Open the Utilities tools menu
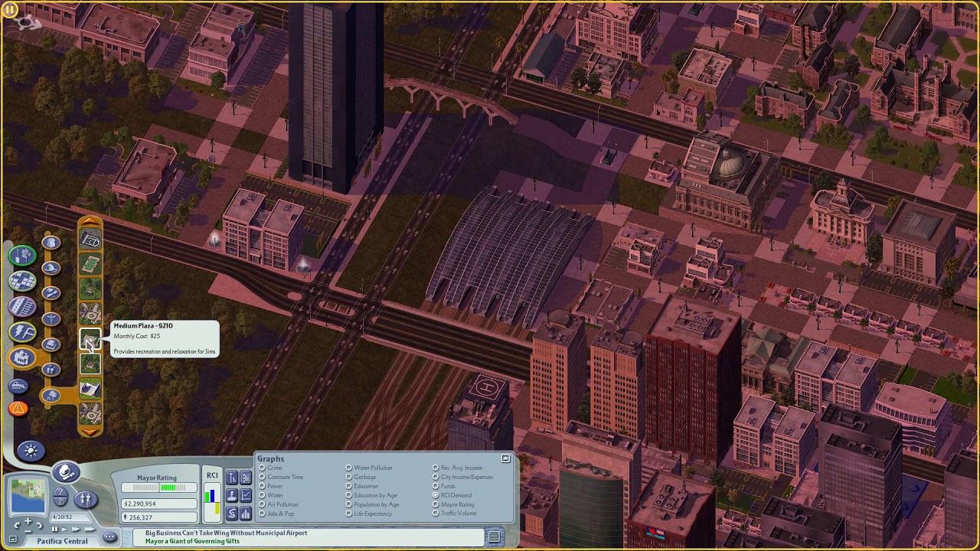This screenshot has width=980, height=551. tap(22, 331)
